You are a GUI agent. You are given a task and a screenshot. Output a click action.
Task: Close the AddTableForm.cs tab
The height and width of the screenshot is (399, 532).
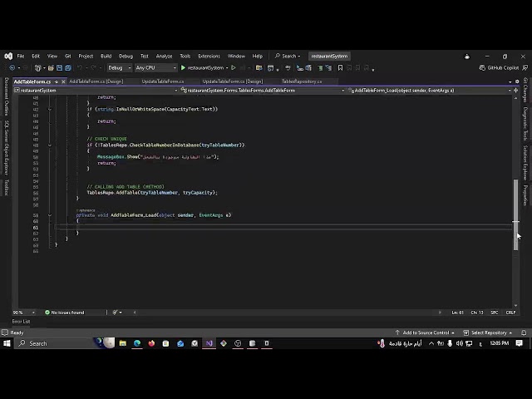pos(63,81)
